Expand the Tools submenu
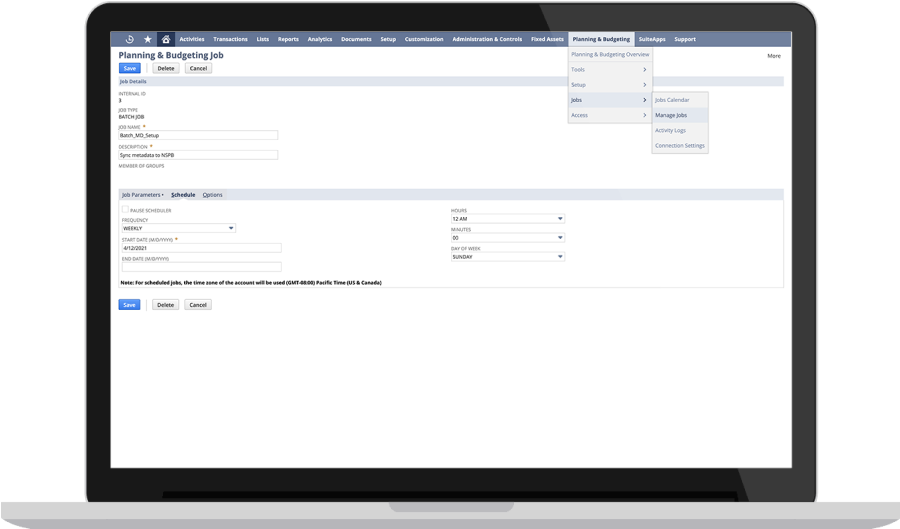The image size is (900, 529). point(610,69)
